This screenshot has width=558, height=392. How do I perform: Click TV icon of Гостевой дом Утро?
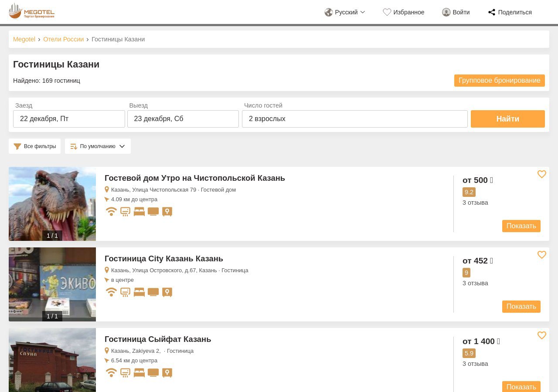153,212
